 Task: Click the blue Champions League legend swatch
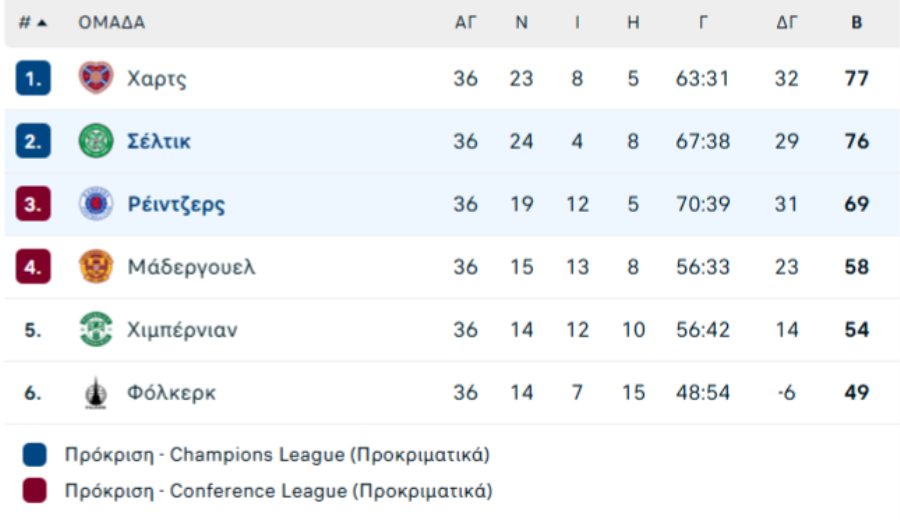click(x=34, y=455)
